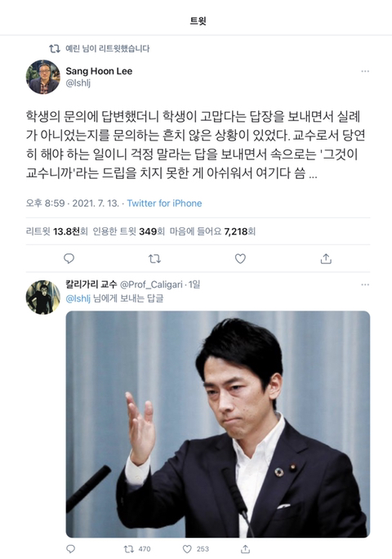Open more options for the 칼리가리 교수 reply
392x559 pixels.
pos(365,285)
